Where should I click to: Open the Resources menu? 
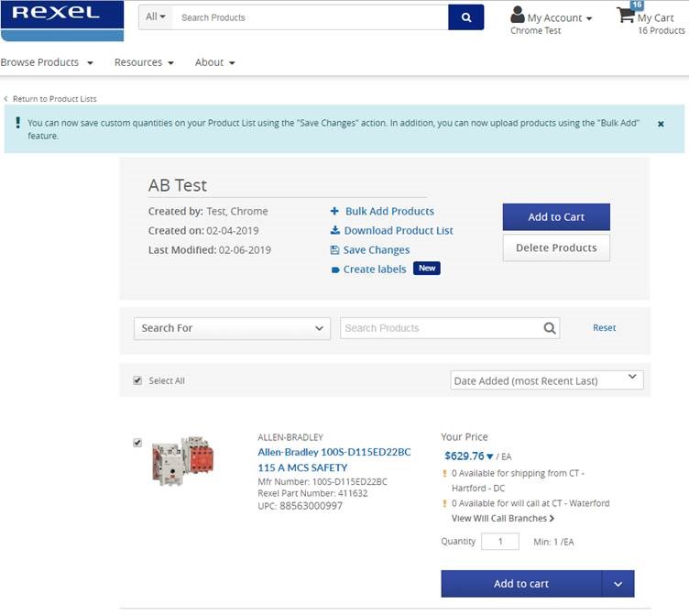coord(144,62)
